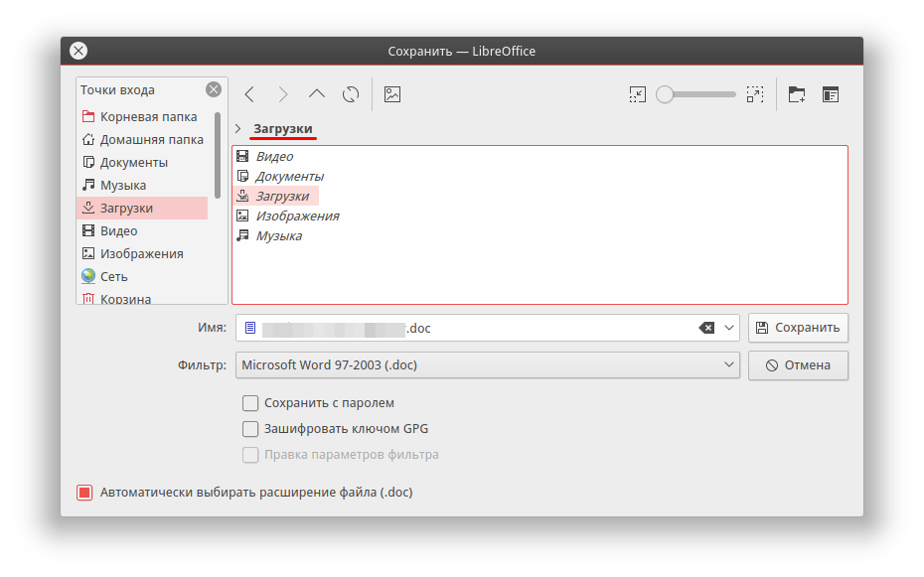
Task: Click the icon size slider
Action: coord(698,94)
